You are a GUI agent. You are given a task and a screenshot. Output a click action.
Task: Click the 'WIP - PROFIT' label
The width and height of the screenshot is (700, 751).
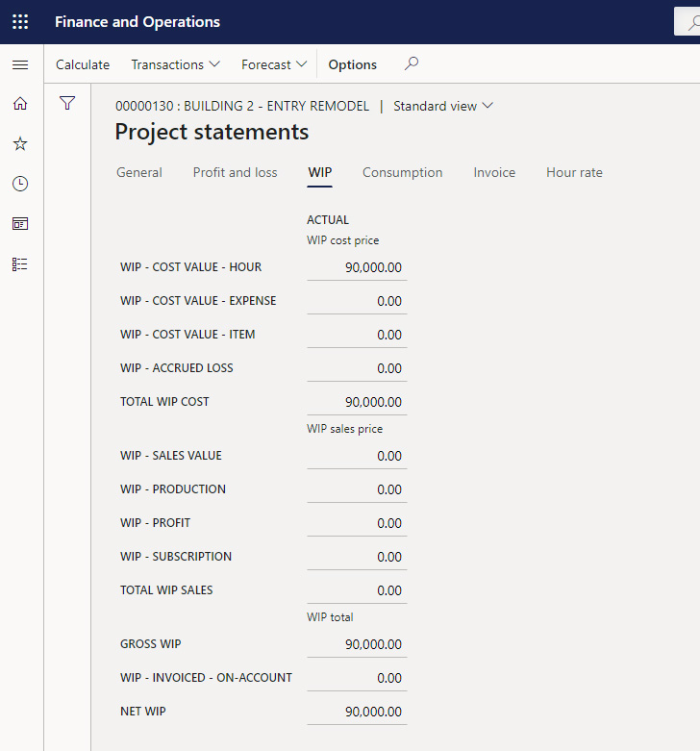pos(155,523)
